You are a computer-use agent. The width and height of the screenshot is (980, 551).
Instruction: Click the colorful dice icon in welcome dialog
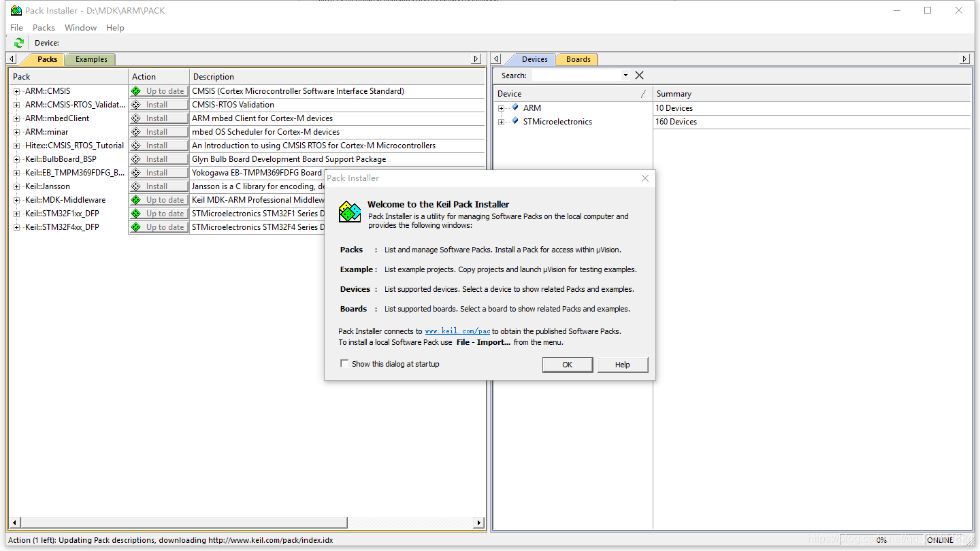pyautogui.click(x=350, y=212)
